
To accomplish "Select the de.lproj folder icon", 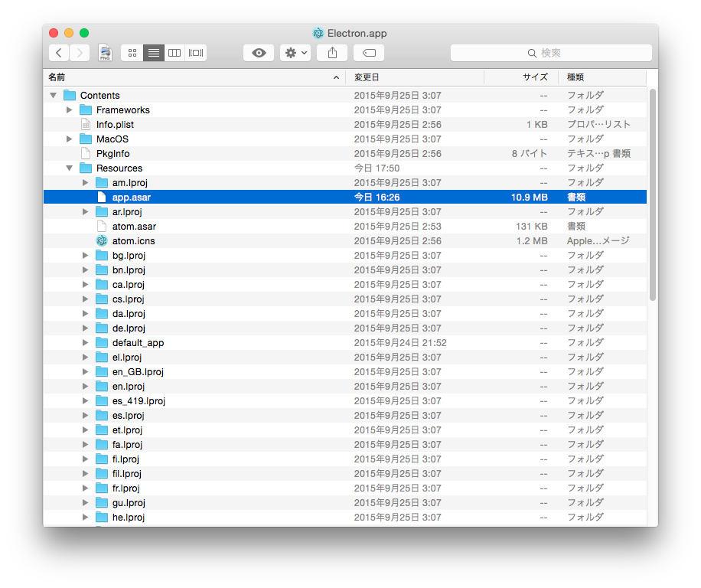I will [x=102, y=328].
